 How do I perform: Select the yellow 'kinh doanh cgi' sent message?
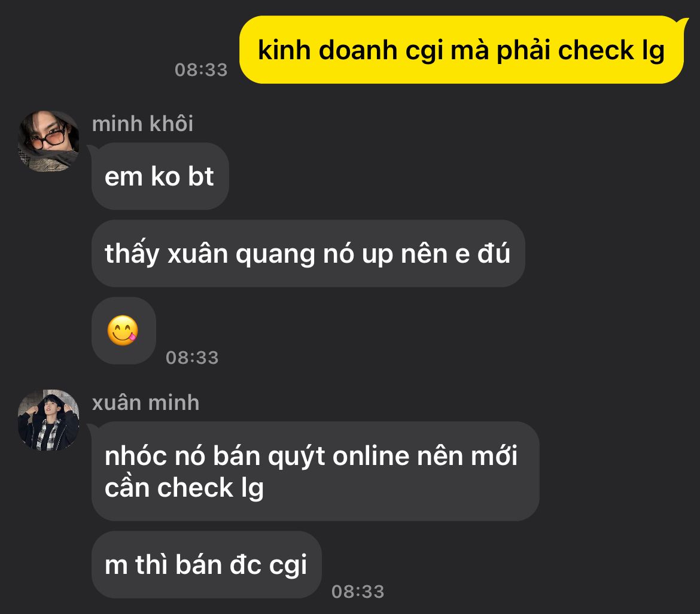point(462,50)
